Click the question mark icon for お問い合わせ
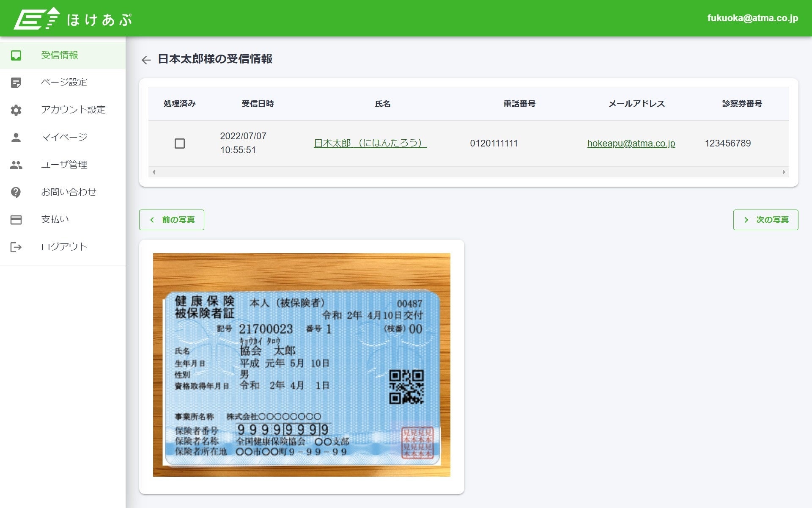The height and width of the screenshot is (508, 812). (x=16, y=192)
